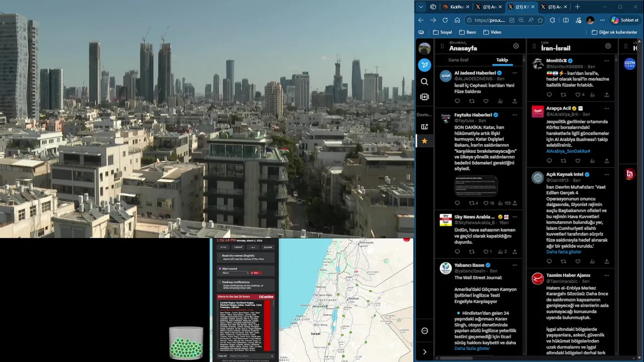The image size is (644, 362).
Task: Like the Al Jadeed Haberleri post
Action: [486, 101]
